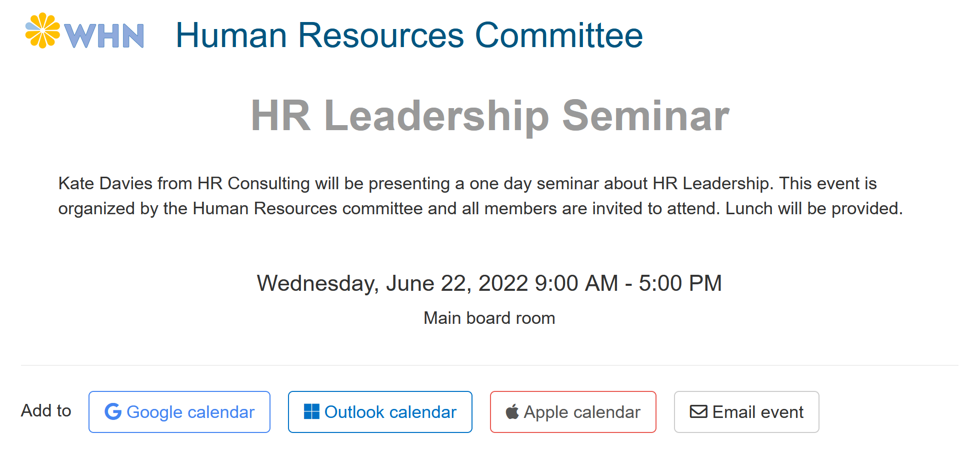Click the Outlook four-squares icon
Image resolution: width=980 pixels, height=468 pixels.
point(311,411)
